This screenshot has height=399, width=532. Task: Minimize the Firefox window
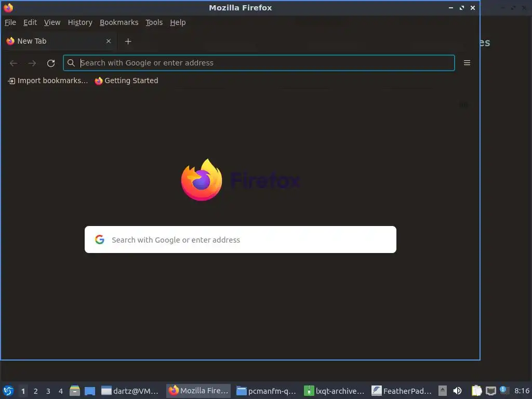(x=451, y=7)
